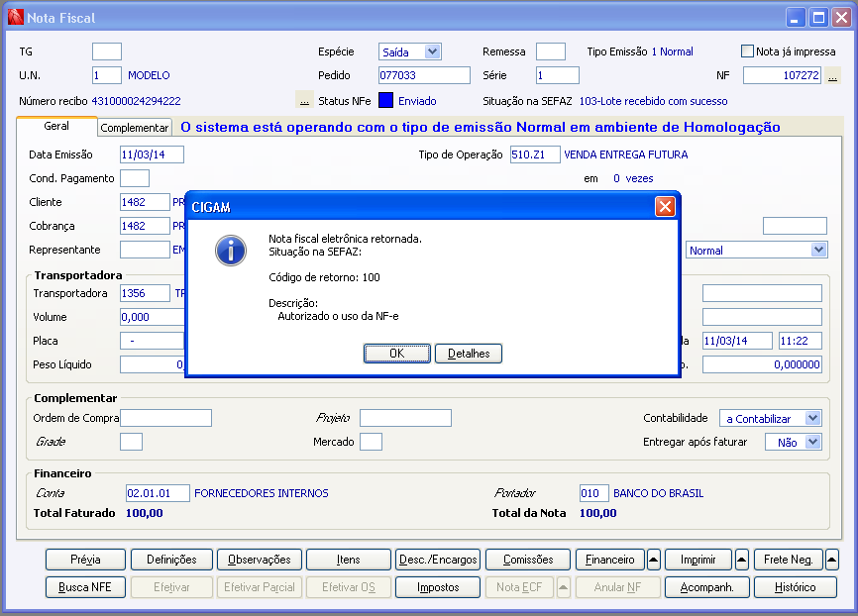Click the Imprimir button

click(698, 560)
